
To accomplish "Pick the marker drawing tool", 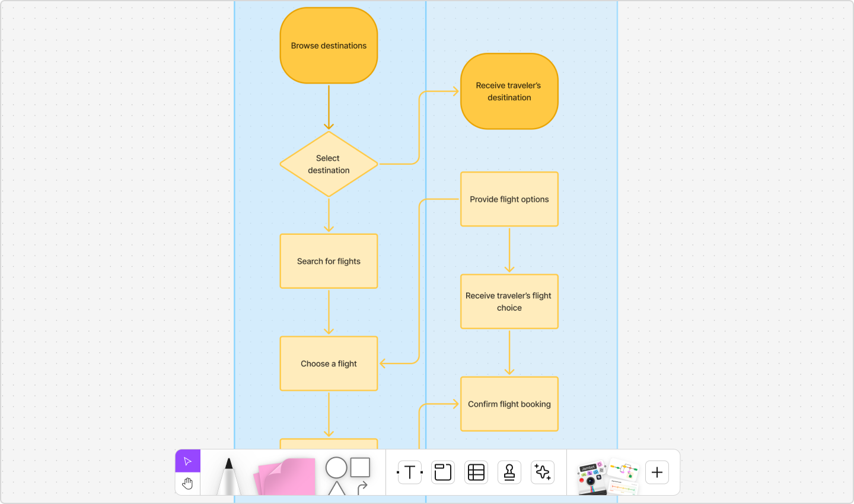I will [228, 474].
